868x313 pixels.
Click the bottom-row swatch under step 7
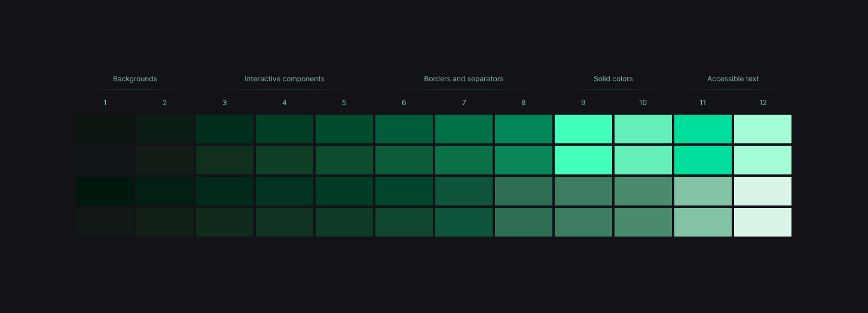point(464,222)
